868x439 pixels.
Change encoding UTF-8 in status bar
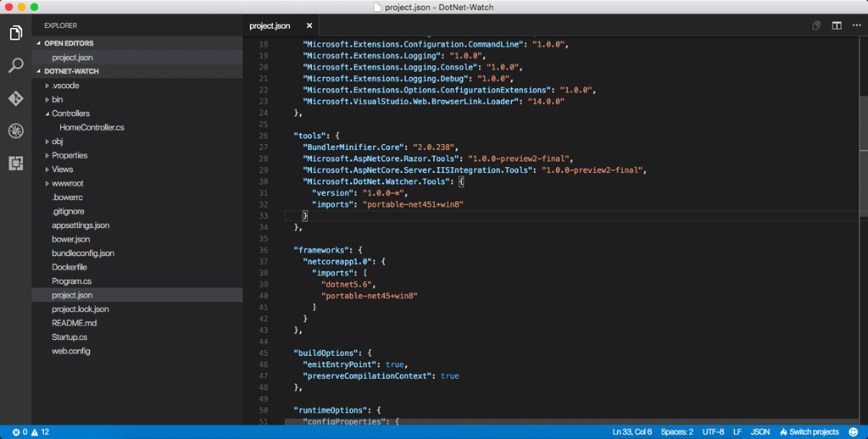(x=713, y=432)
